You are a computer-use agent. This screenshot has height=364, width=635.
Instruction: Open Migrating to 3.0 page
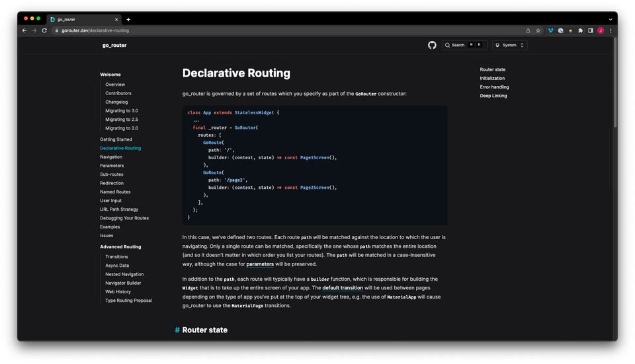pyautogui.click(x=122, y=111)
